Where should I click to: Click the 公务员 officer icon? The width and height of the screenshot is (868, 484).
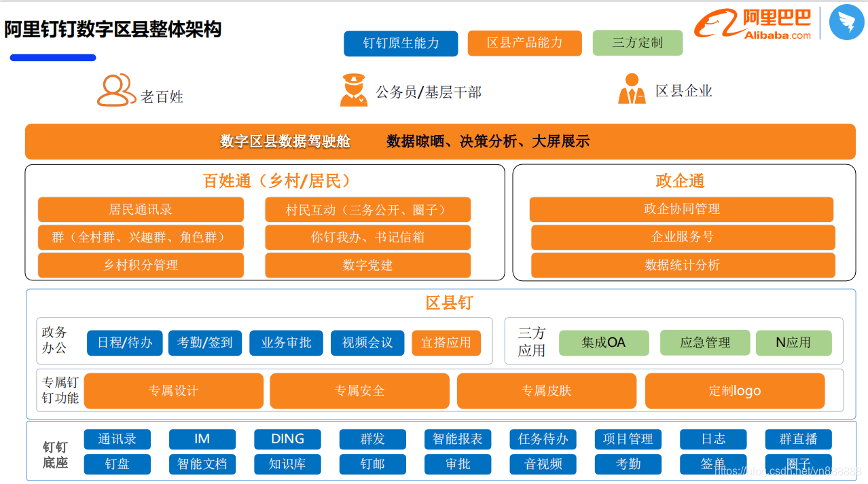click(x=353, y=90)
